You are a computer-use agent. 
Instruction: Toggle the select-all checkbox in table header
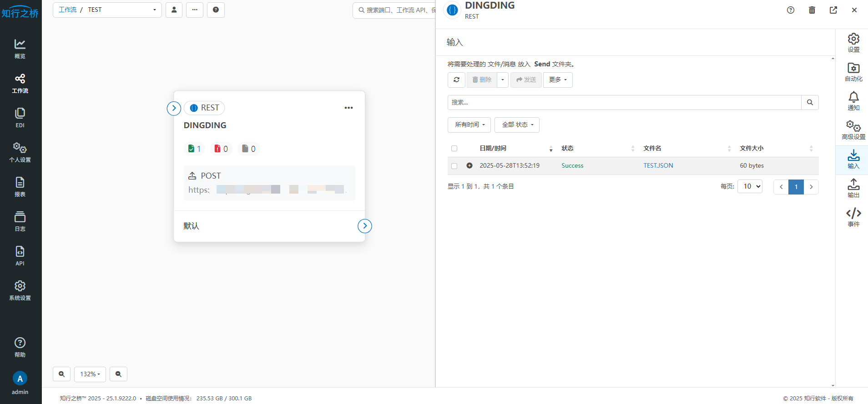click(454, 149)
